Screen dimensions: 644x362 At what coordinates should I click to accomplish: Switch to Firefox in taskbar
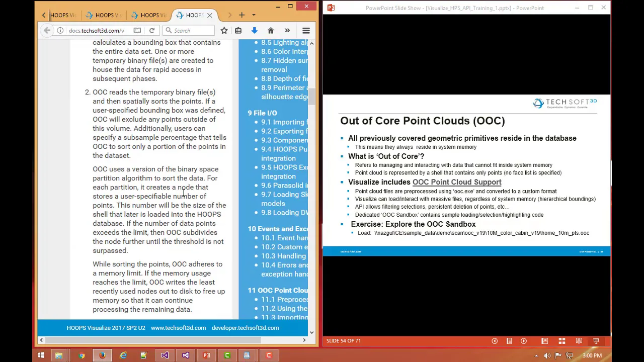[x=102, y=355]
